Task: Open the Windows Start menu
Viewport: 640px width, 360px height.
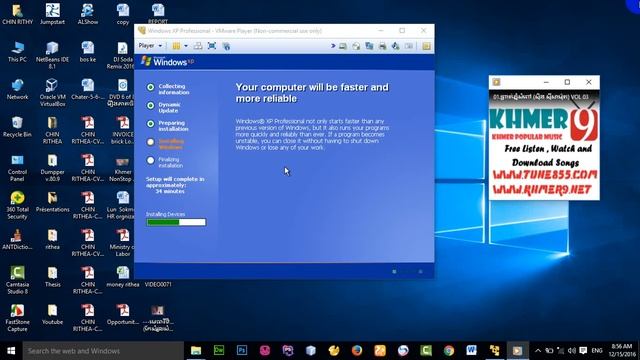Action: coord(11,351)
